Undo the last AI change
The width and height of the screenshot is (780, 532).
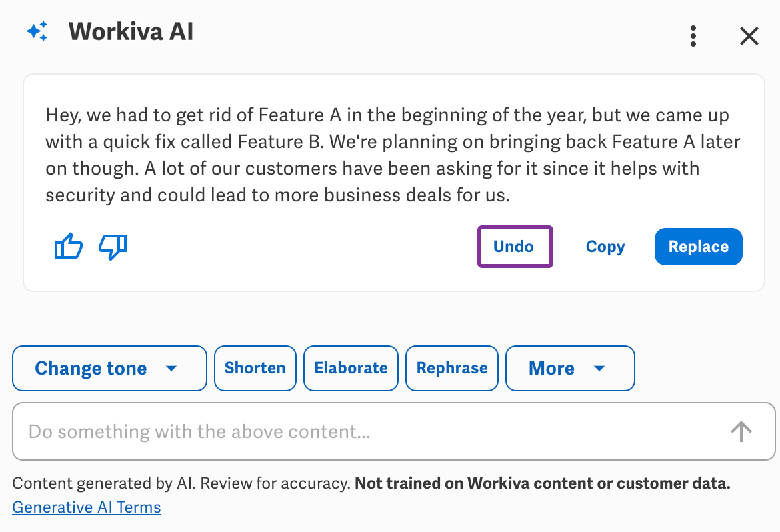(x=515, y=247)
